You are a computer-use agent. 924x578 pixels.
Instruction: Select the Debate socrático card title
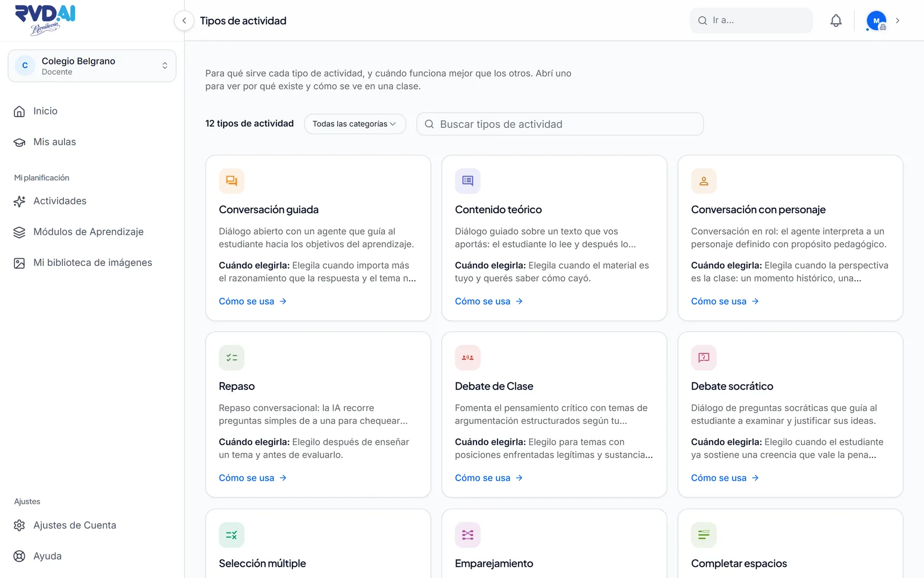click(x=732, y=386)
